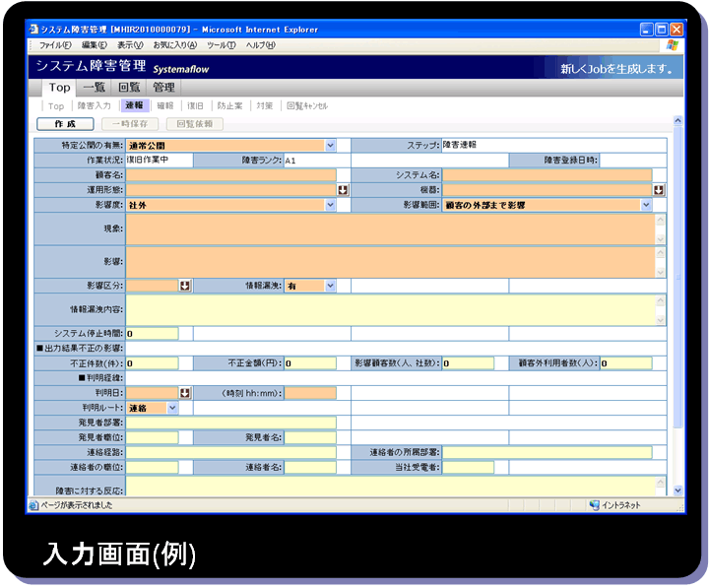
Task: Open the ヘルプ(H) menu
Action: pos(260,45)
